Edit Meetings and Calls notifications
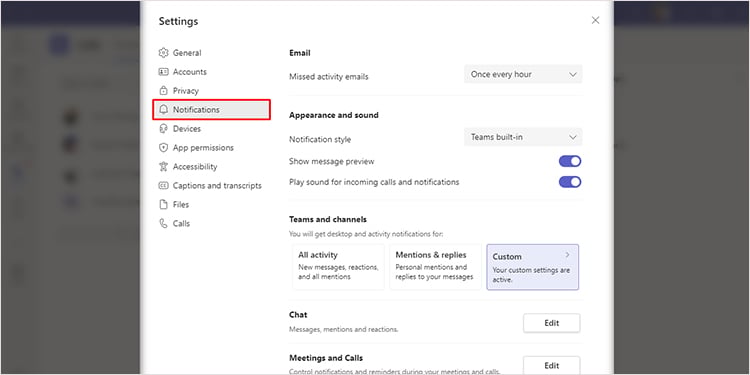This screenshot has height=375, width=750. [x=551, y=365]
